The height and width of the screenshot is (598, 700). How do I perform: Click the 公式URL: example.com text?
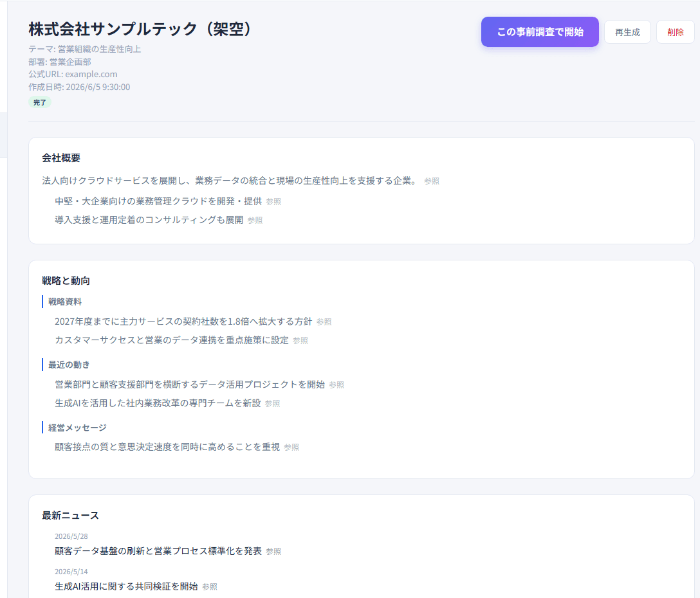coord(73,74)
